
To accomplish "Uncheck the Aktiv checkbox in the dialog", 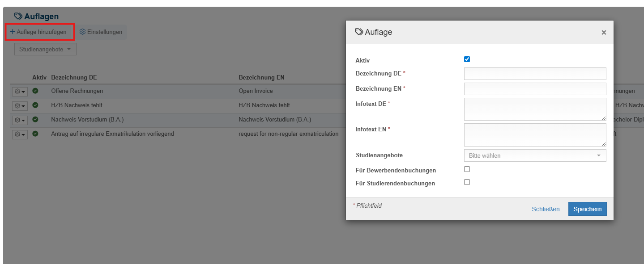I will pos(467,59).
